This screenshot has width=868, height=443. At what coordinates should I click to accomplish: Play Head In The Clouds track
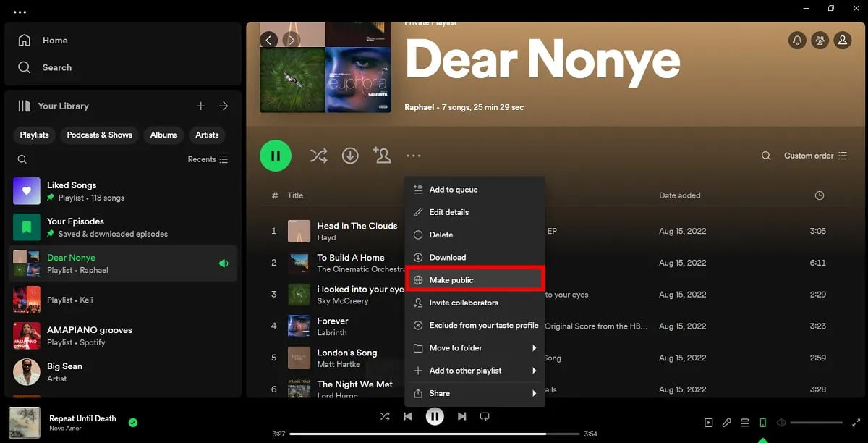click(x=357, y=226)
